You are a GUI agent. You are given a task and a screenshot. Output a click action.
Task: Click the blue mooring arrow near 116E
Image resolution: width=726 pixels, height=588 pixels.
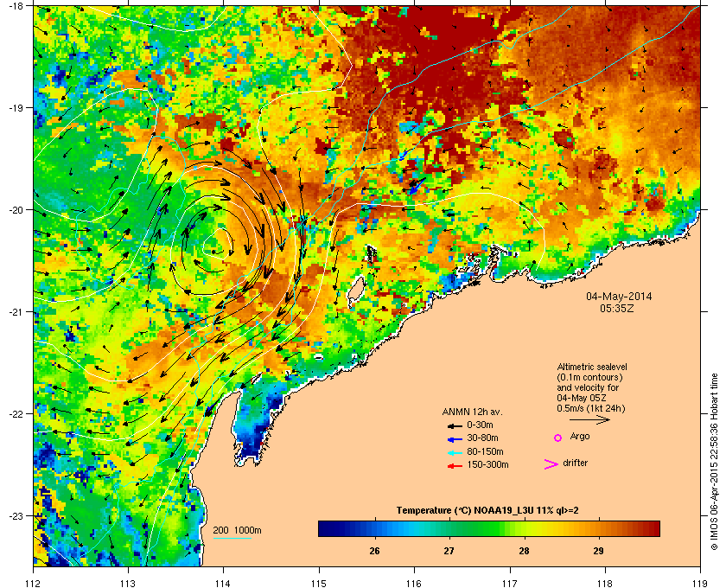click(x=417, y=185)
